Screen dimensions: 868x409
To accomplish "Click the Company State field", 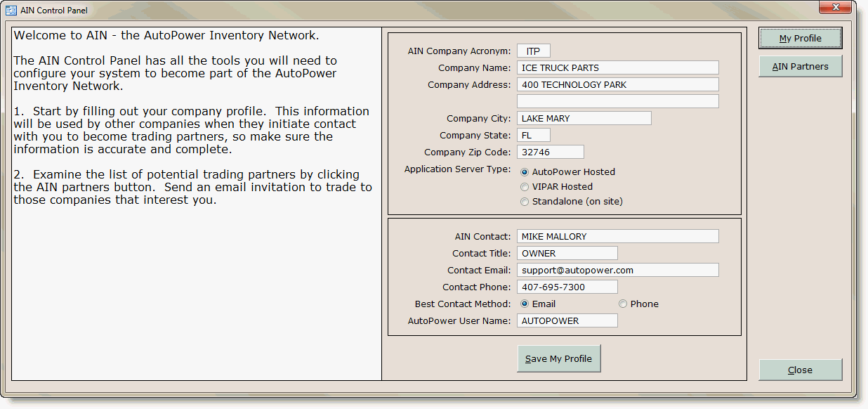I will coord(534,136).
